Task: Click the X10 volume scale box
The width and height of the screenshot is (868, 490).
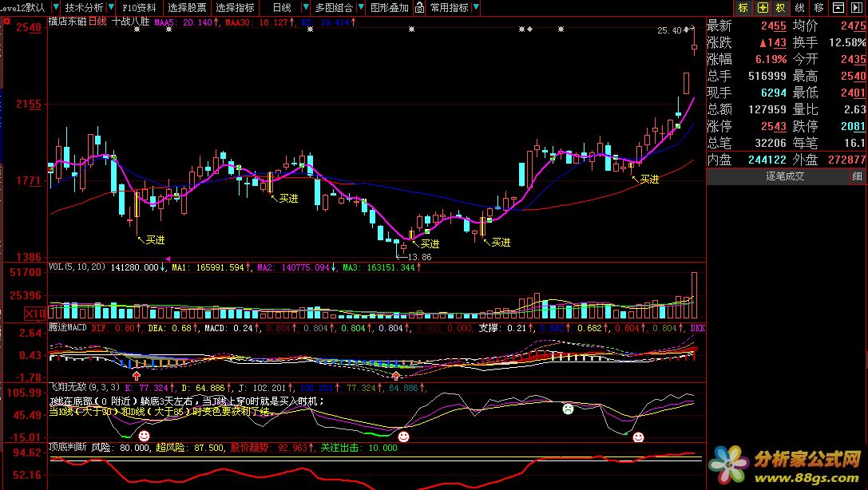Action: [35, 314]
